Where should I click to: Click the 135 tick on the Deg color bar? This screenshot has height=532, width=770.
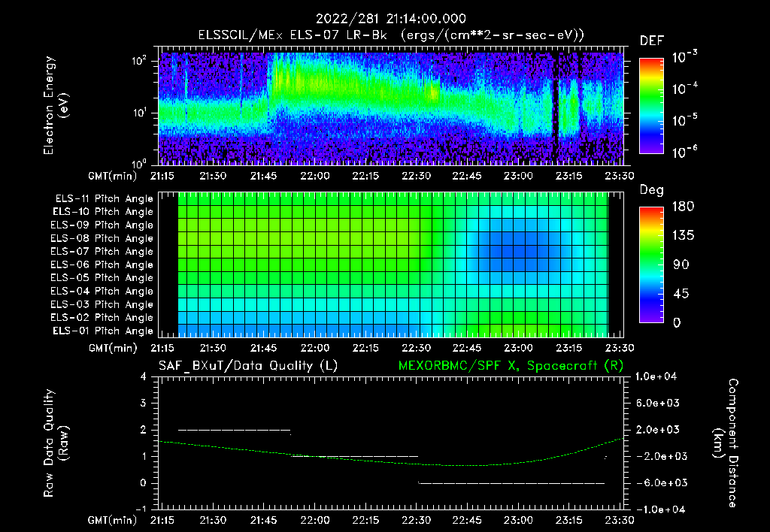683,236
